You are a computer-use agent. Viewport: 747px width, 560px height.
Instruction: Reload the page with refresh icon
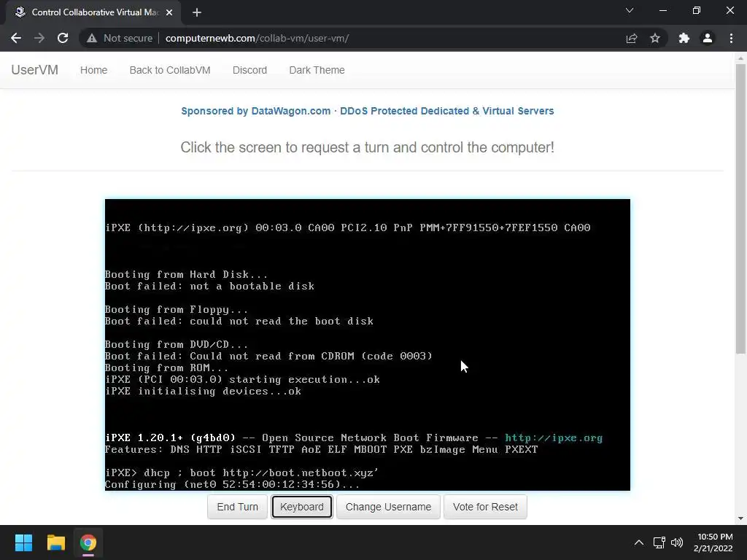click(x=63, y=38)
